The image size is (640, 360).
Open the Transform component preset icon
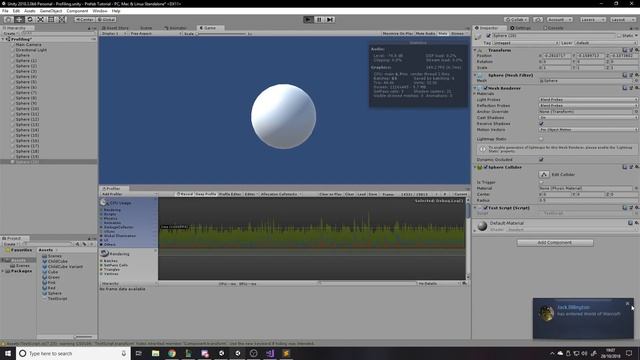pyautogui.click(x=631, y=50)
